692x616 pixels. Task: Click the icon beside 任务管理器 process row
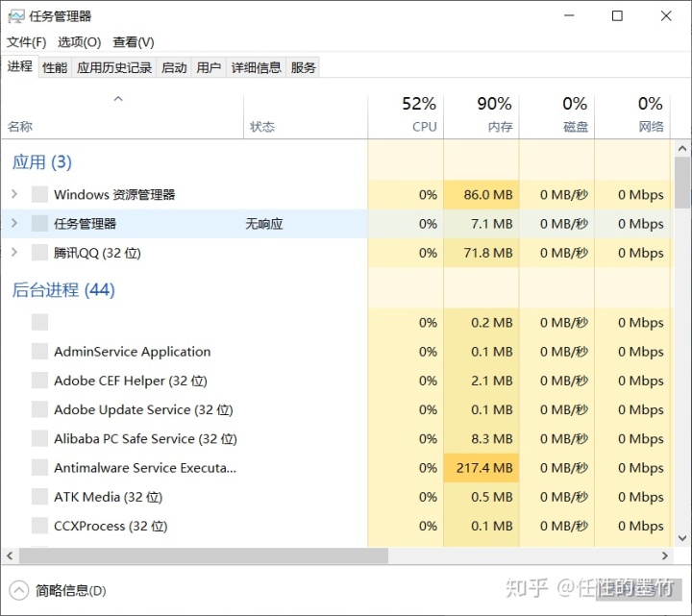pyautogui.click(x=39, y=224)
